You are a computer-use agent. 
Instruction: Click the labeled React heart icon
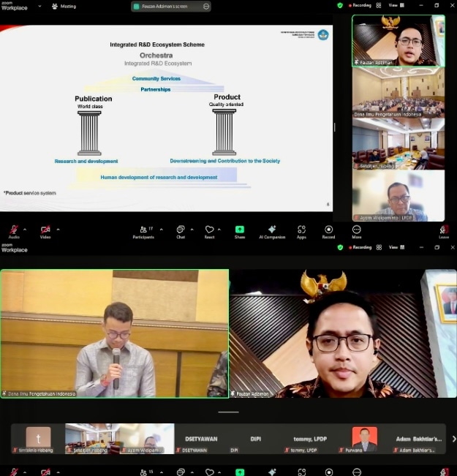[x=209, y=230]
